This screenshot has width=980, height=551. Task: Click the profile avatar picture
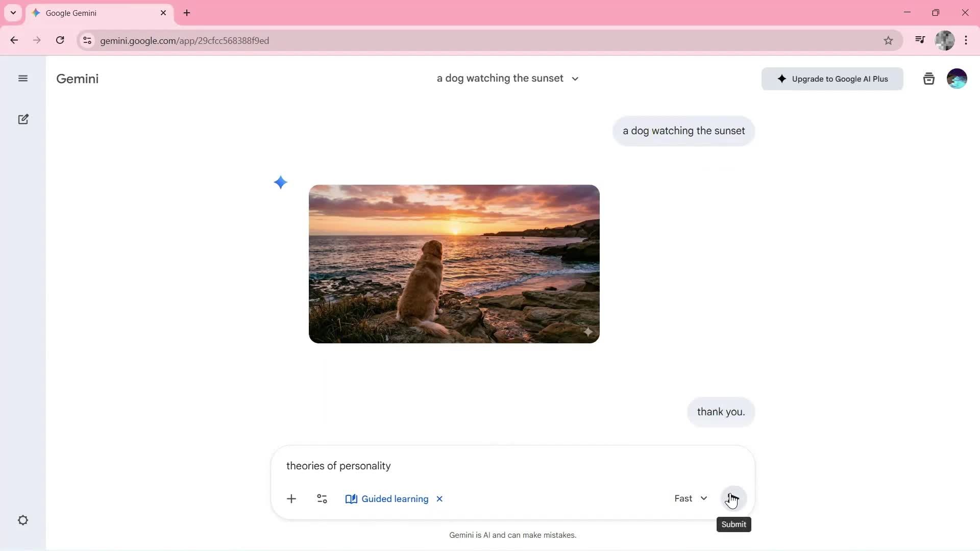click(957, 78)
